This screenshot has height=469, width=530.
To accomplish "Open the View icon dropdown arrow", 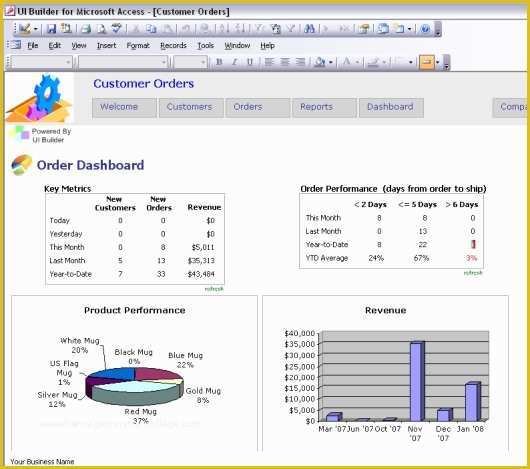I will point(35,29).
